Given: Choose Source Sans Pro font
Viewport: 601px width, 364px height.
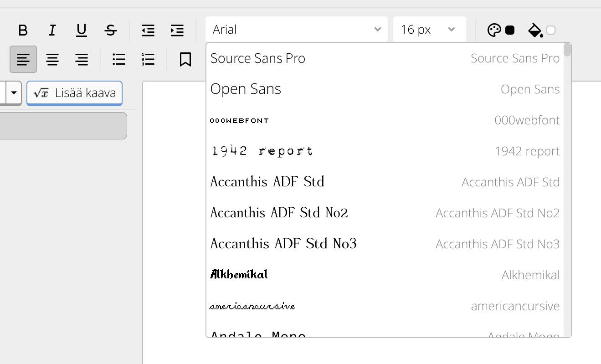Looking at the screenshot, I should pyautogui.click(x=385, y=58).
